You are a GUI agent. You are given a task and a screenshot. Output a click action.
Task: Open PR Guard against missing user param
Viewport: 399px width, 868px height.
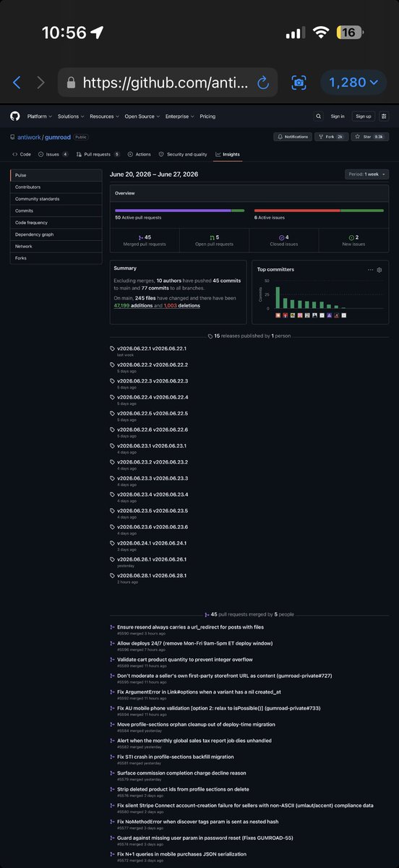[205, 838]
